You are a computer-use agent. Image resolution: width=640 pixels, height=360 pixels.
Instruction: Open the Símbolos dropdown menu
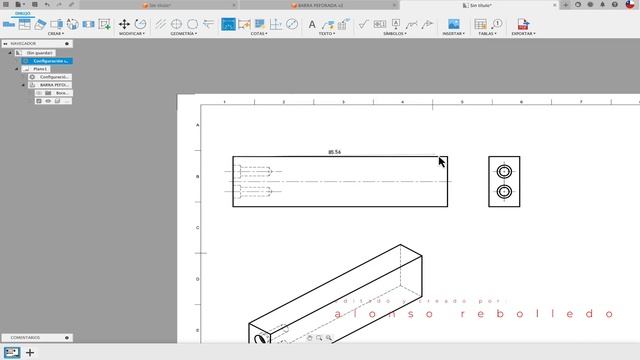coord(395,34)
